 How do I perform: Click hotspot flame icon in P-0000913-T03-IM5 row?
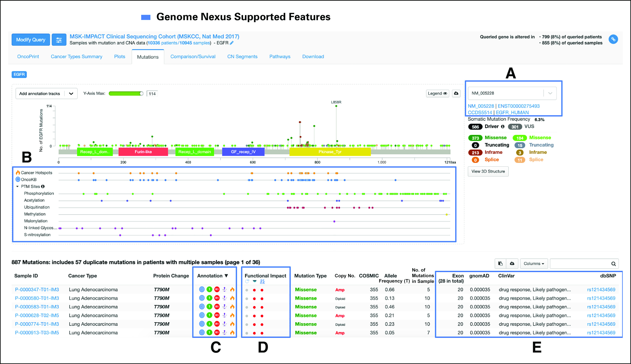[x=232, y=333]
